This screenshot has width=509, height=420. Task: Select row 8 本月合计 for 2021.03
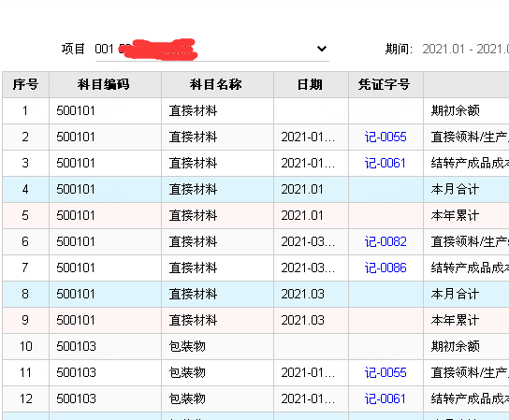coord(255,294)
